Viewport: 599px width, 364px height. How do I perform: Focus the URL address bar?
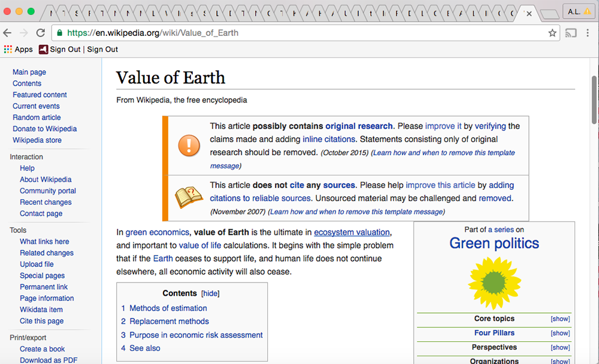tap(305, 33)
